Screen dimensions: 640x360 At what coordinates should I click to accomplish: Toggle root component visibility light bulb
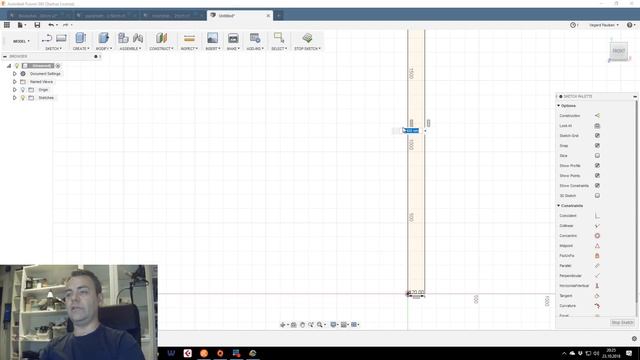point(17,66)
